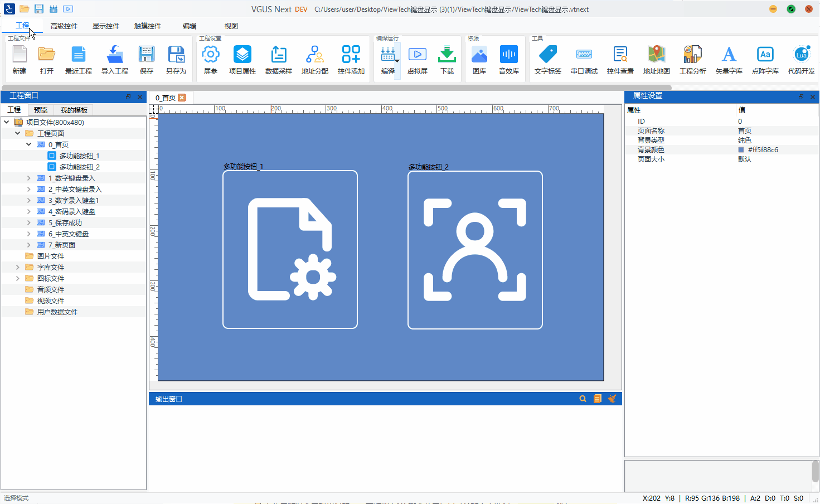Save the project with the ribbon 保存 icon
The width and height of the screenshot is (820, 504).
(x=147, y=60)
